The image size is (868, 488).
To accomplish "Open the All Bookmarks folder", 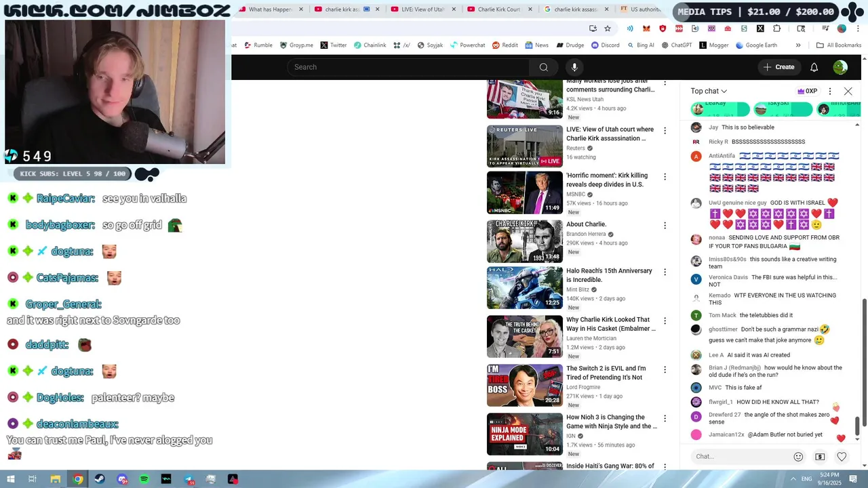I will point(839,45).
